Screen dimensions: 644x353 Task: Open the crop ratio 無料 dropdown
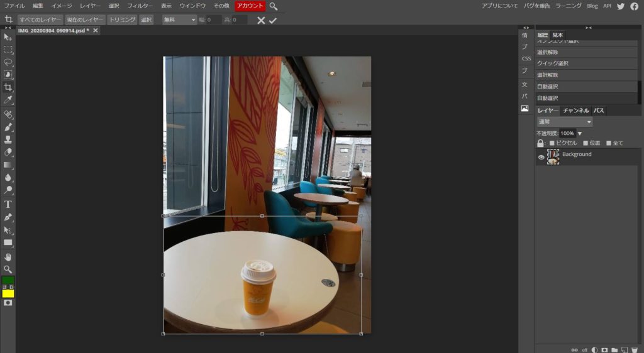coord(179,19)
